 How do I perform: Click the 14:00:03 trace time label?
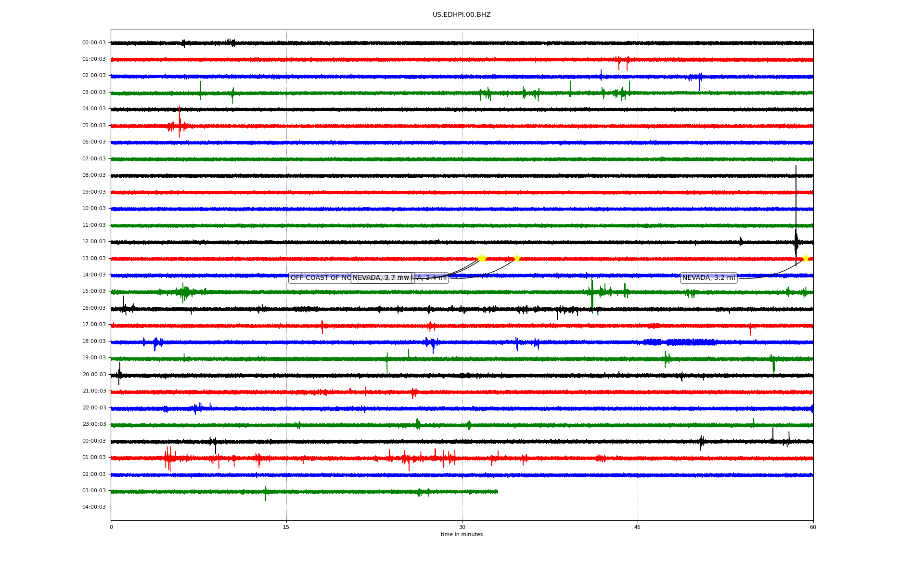point(94,275)
